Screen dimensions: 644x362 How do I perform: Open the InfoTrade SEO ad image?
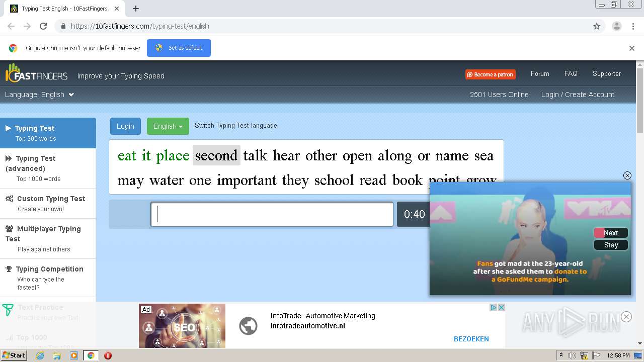[182, 325]
